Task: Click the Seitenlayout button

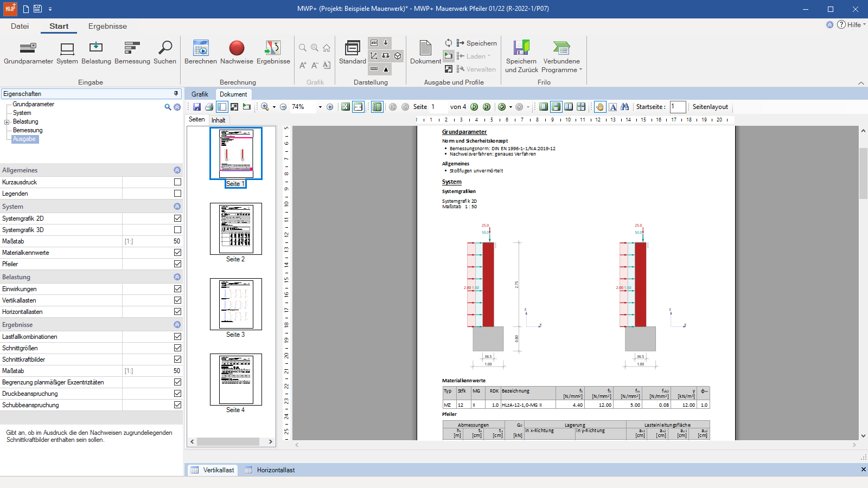Action: [x=710, y=107]
